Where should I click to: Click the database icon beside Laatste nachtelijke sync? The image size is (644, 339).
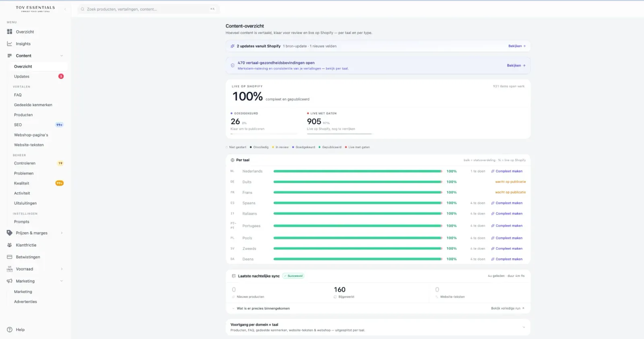(x=234, y=276)
